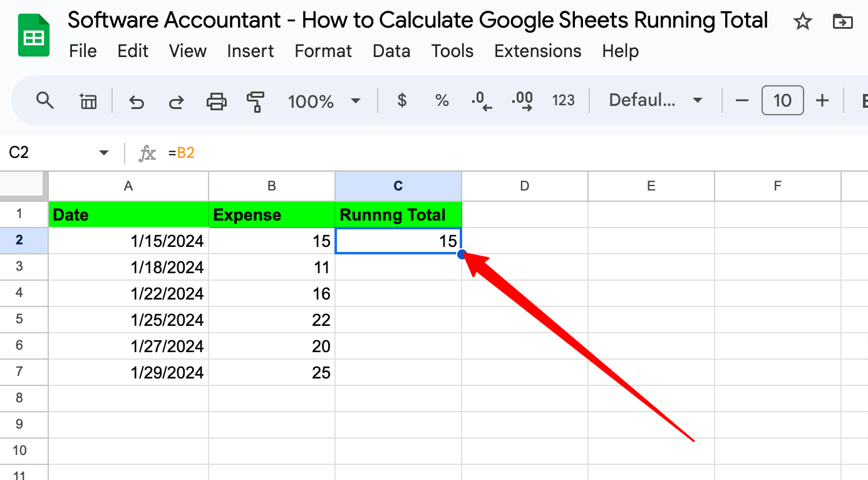Screen dimensions: 868x480
Task: Format as currency with dollar icon
Action: coord(402,100)
